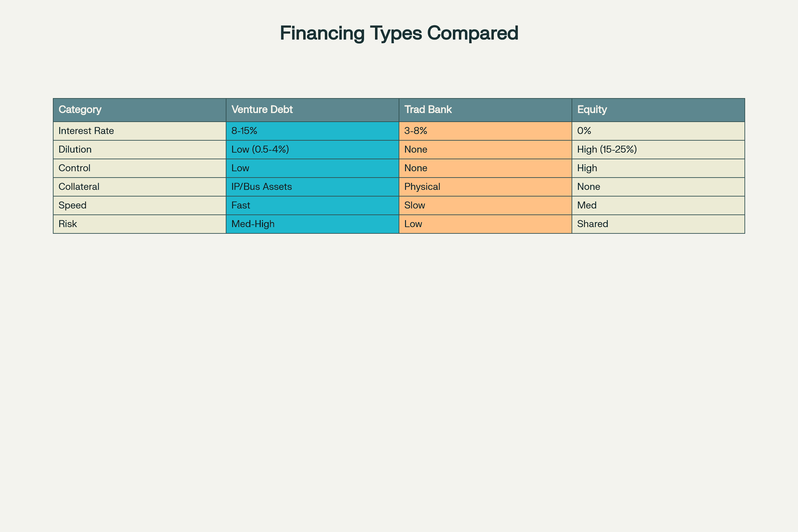This screenshot has height=532, width=798.
Task: Select the '0%' interest rate cell
Action: point(584,131)
